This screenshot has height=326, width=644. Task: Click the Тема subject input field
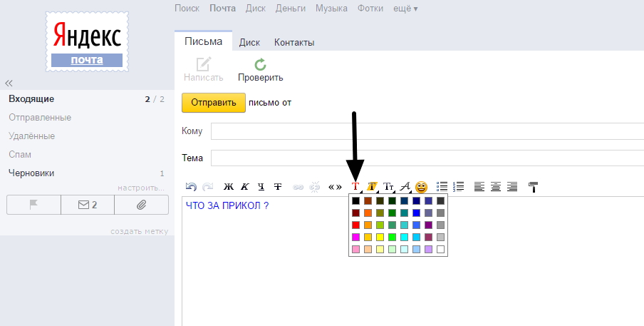pyautogui.click(x=427, y=158)
